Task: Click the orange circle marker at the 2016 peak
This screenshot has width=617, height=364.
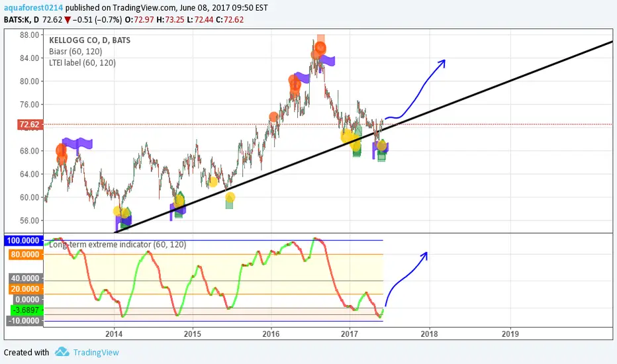Action: (x=320, y=48)
